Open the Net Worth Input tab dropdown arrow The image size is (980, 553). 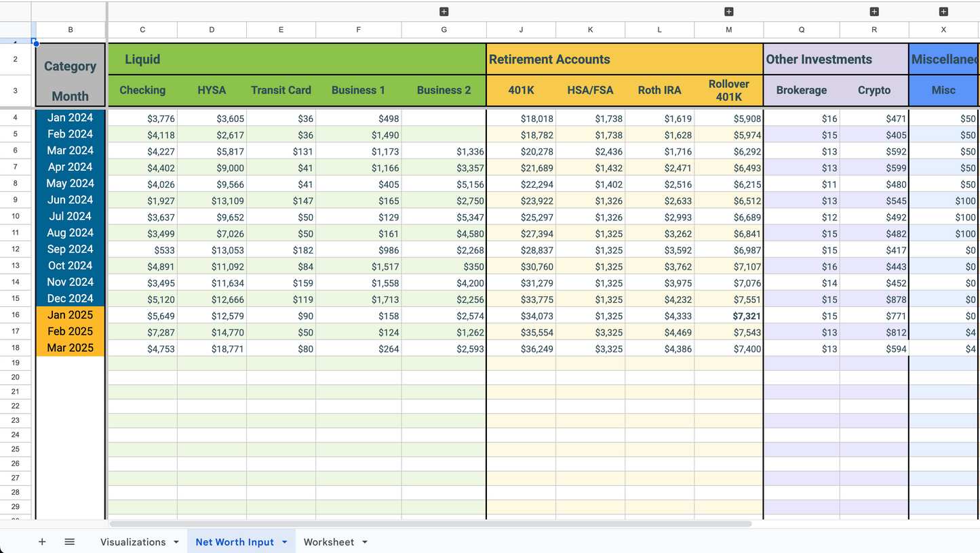coord(285,542)
